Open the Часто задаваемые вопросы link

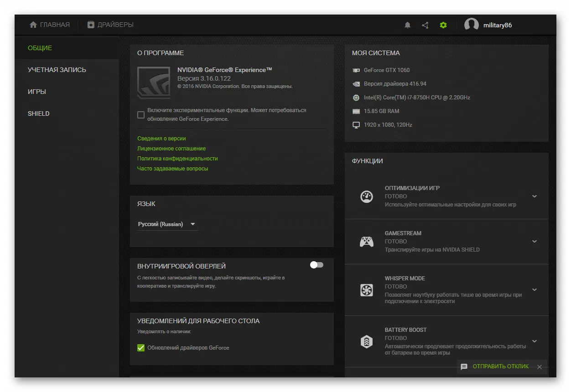(x=172, y=169)
